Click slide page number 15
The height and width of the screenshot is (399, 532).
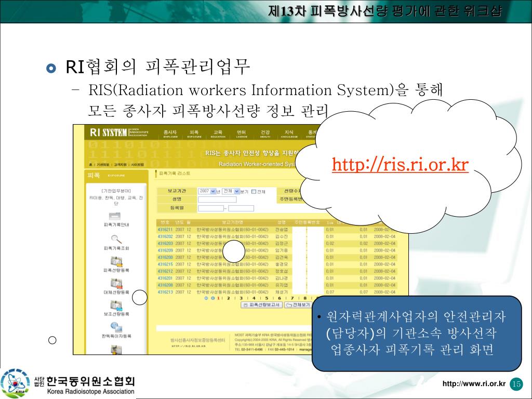(517, 384)
